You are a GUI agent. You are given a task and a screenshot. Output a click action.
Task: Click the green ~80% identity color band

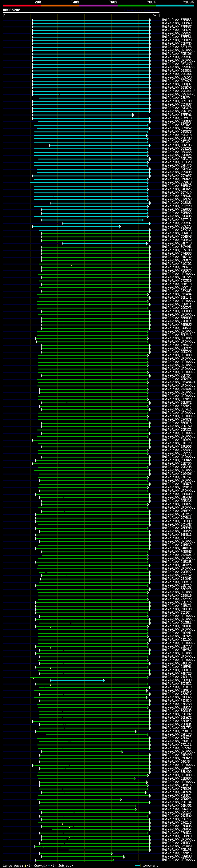pos(137,6)
